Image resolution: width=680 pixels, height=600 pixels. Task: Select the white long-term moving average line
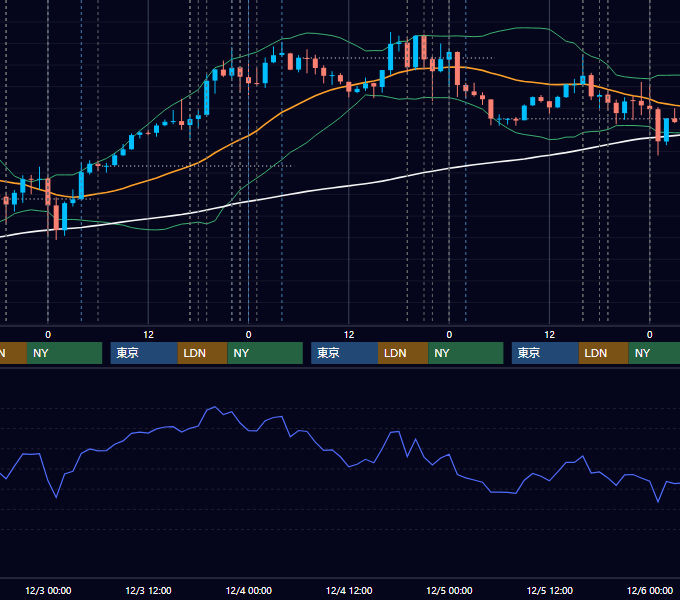pyautogui.click(x=349, y=186)
